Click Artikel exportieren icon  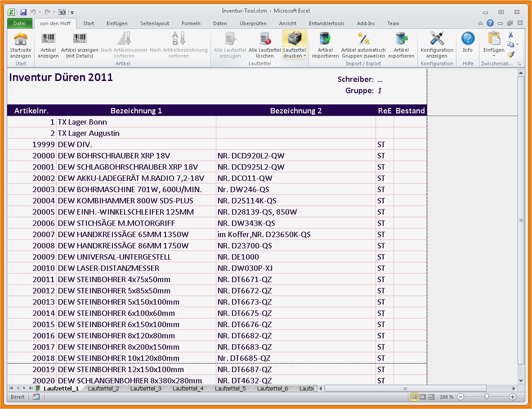(401, 39)
